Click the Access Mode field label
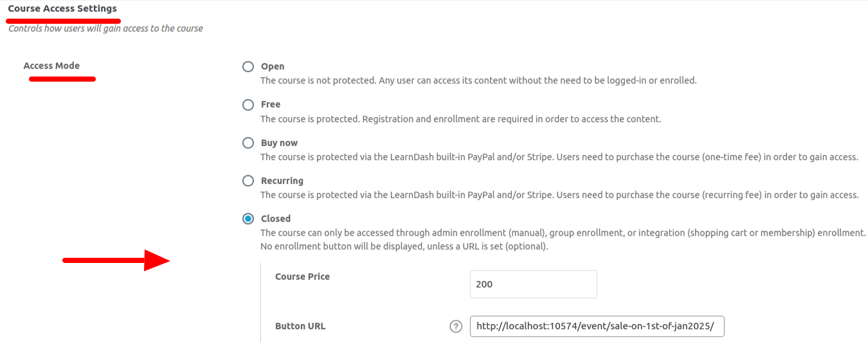 coord(51,66)
